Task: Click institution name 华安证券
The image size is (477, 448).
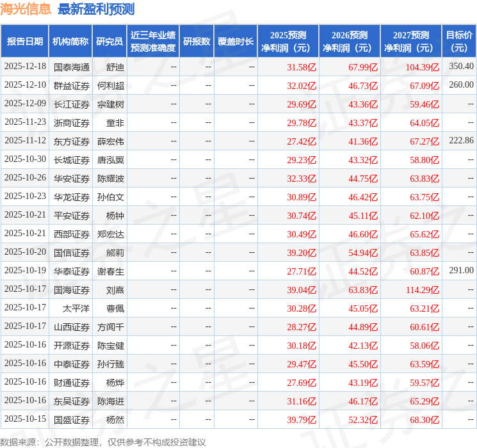Action: point(72,179)
